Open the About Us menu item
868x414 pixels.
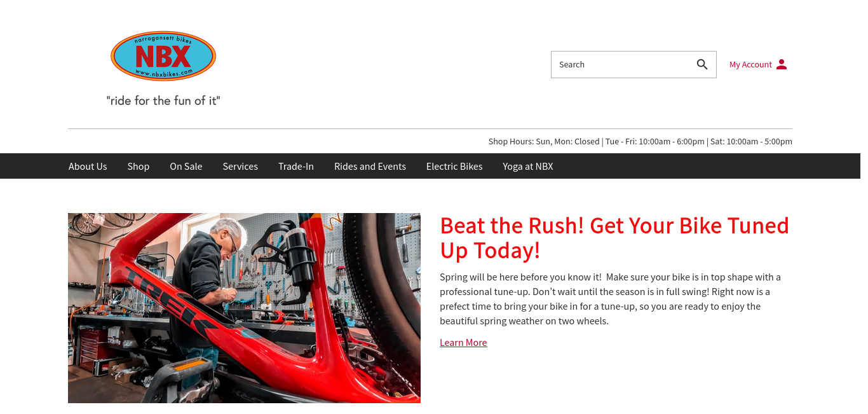tap(88, 166)
